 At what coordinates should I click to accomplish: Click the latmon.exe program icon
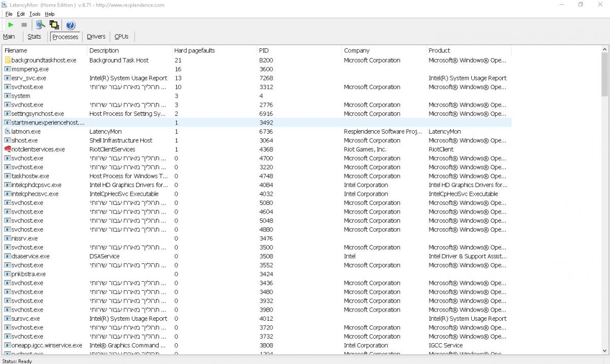8,131
